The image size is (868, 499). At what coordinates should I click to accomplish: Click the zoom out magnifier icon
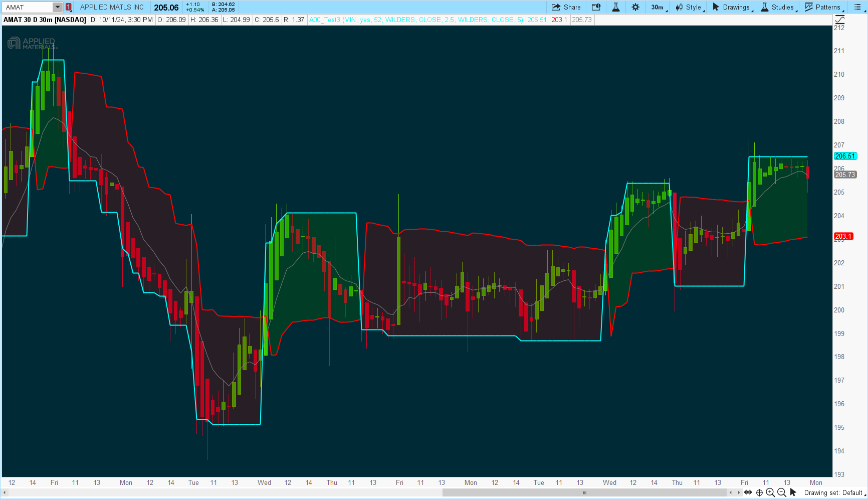click(x=781, y=492)
